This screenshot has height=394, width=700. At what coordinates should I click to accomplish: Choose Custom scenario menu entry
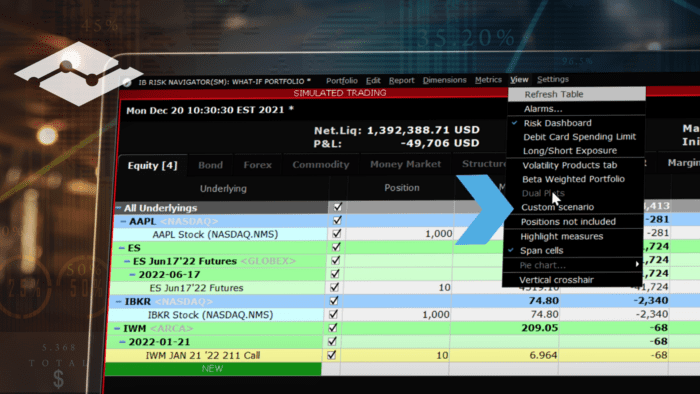(x=558, y=207)
